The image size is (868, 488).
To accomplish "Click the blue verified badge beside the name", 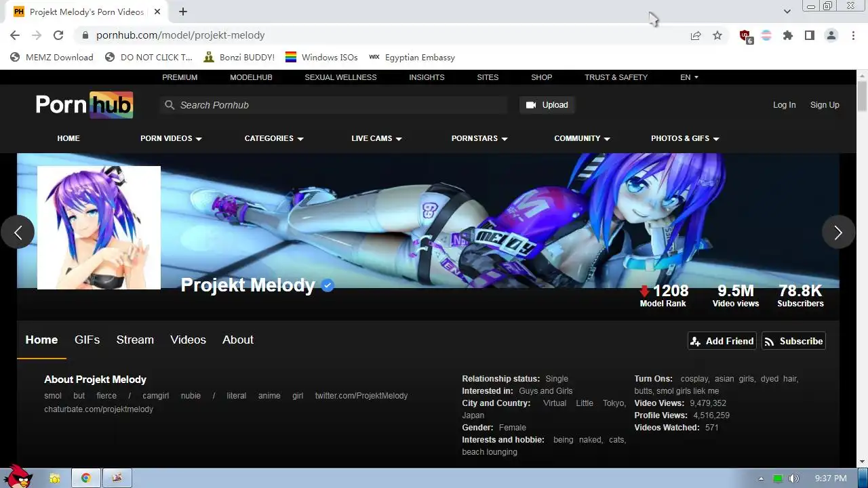I will pos(328,285).
